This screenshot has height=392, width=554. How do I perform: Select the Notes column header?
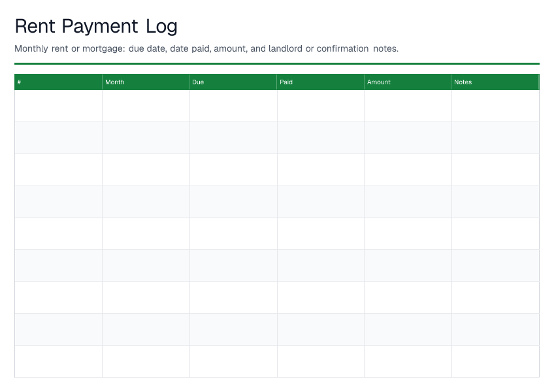click(x=495, y=82)
